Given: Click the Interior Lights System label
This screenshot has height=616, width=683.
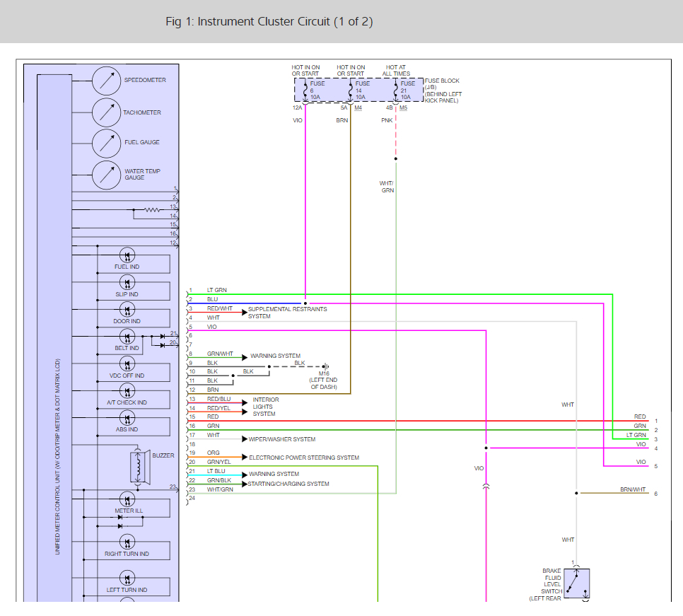Looking at the screenshot, I should point(266,407).
